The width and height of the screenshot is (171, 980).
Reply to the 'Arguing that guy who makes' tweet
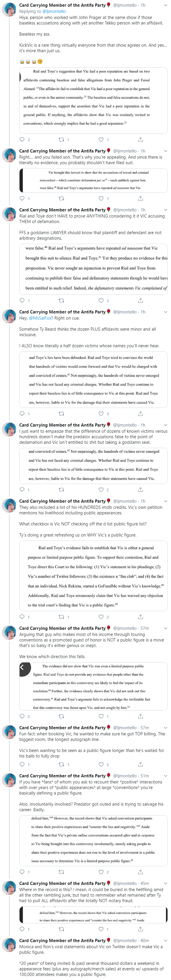pos(22,716)
